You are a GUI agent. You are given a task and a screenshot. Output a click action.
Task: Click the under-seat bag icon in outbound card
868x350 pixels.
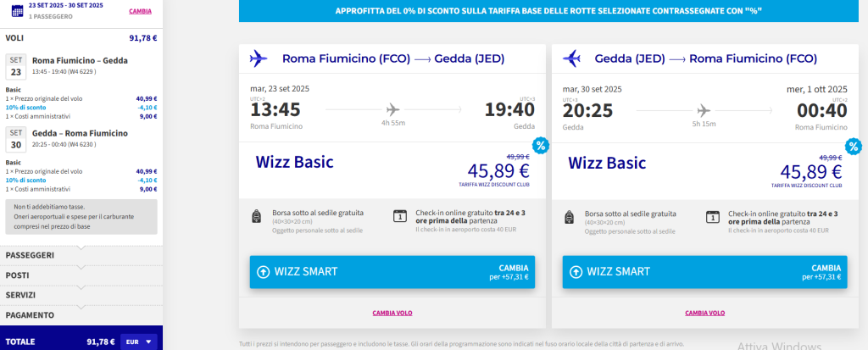click(258, 217)
